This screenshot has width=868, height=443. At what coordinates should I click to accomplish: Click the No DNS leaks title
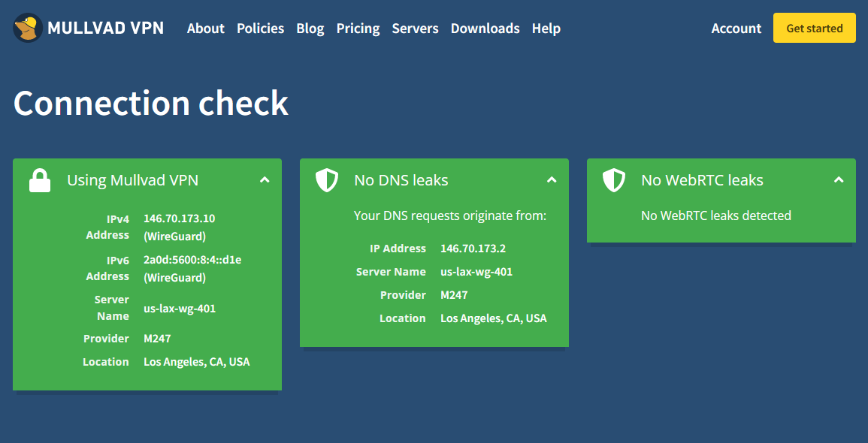click(x=401, y=180)
